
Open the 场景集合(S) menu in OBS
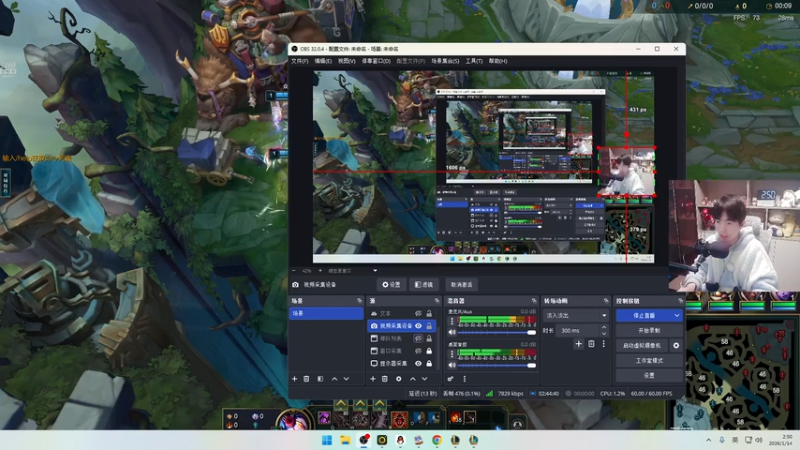click(x=445, y=61)
